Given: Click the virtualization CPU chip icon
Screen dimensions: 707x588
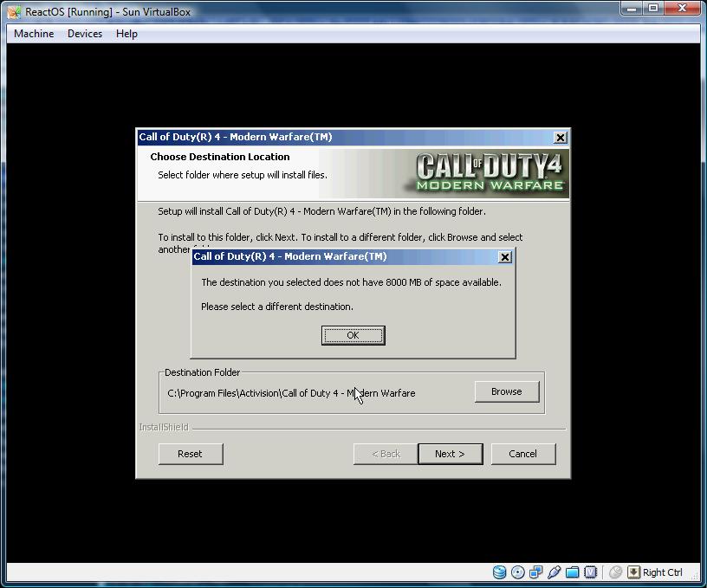Looking at the screenshot, I should 591,572.
